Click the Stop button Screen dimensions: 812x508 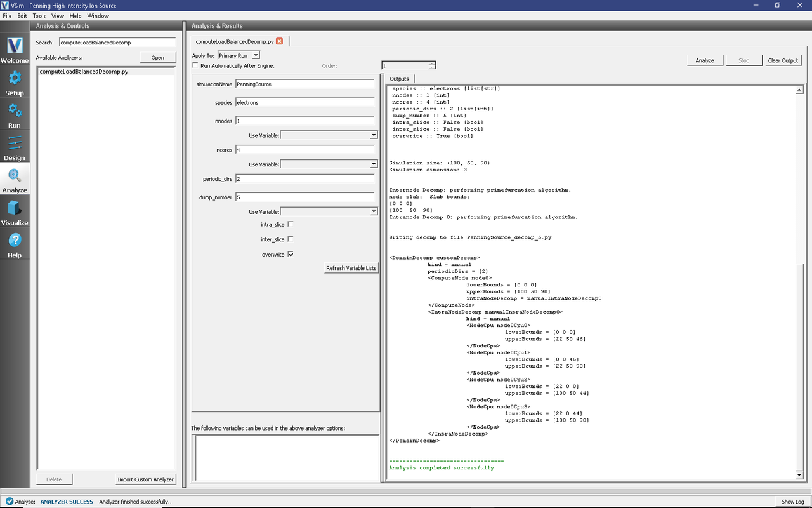744,60
